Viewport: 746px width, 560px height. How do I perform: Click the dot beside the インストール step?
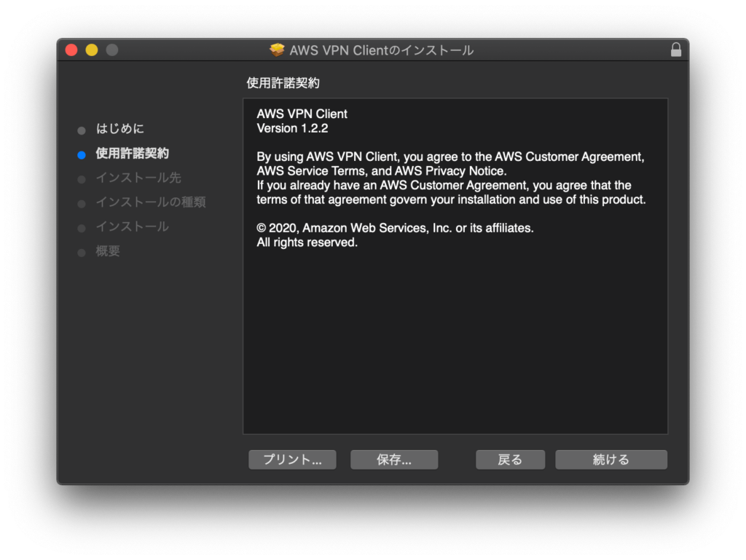click(82, 227)
